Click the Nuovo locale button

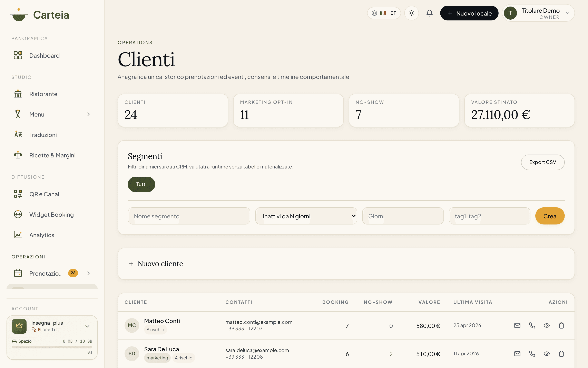pyautogui.click(x=469, y=13)
